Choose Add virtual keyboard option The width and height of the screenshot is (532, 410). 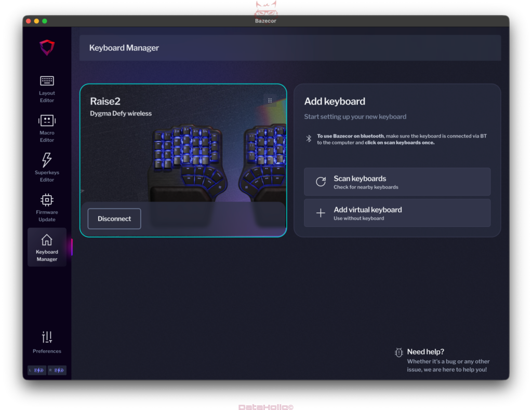[397, 213]
